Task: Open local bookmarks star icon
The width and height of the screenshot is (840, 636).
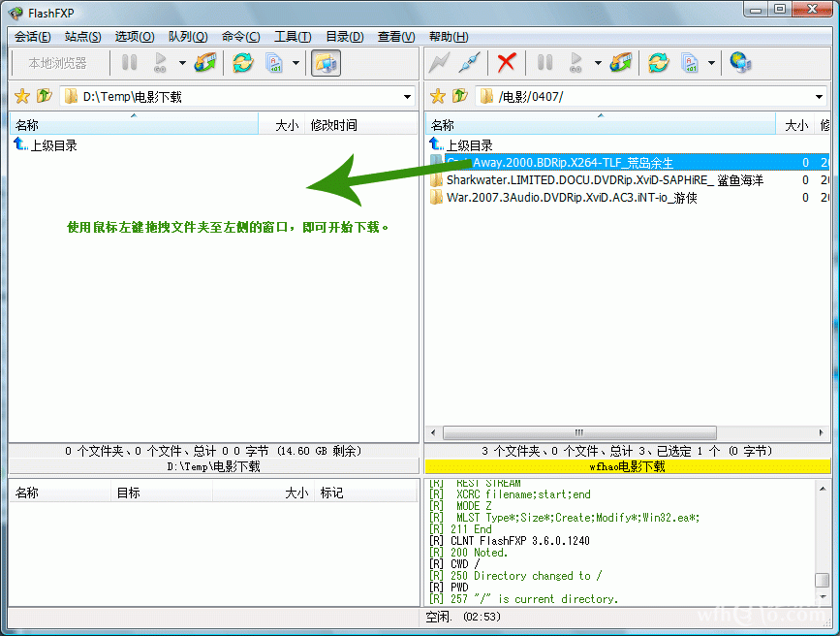Action: tap(22, 97)
